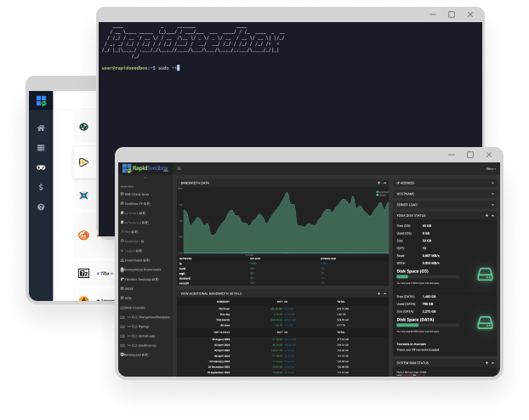Click the RapidSeedbox logo in the dashboard
The height and width of the screenshot is (420, 529).
pyautogui.click(x=145, y=169)
